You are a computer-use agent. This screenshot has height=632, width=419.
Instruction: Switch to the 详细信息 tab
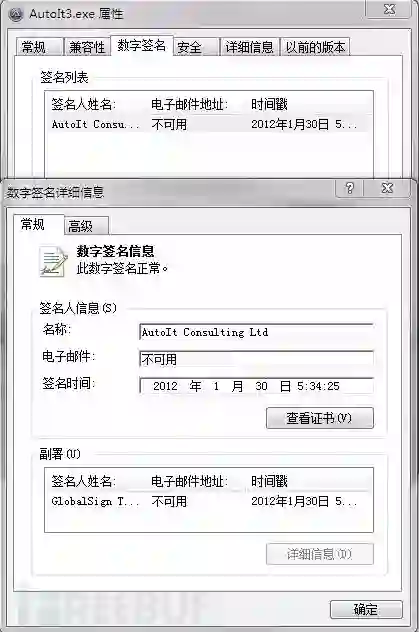pyautogui.click(x=249, y=47)
